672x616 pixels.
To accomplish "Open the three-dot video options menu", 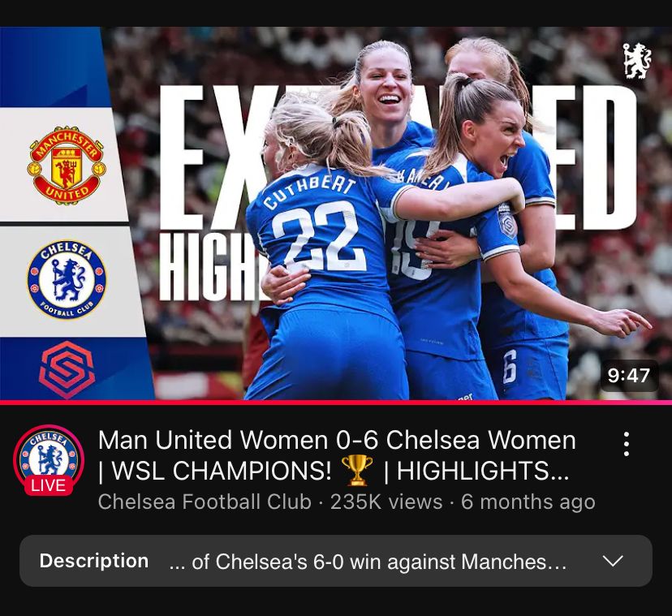I will click(626, 444).
